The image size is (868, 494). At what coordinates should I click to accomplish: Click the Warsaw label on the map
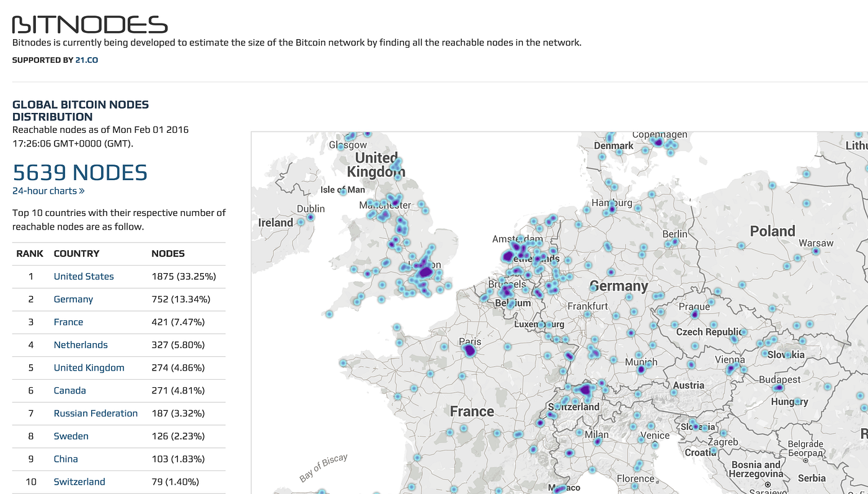816,243
